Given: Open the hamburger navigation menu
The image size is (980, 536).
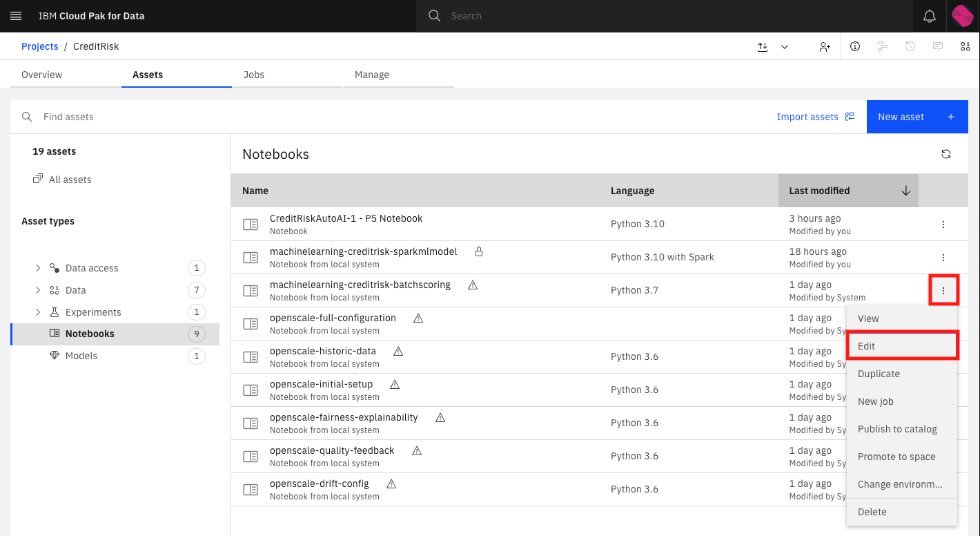Looking at the screenshot, I should pyautogui.click(x=16, y=16).
